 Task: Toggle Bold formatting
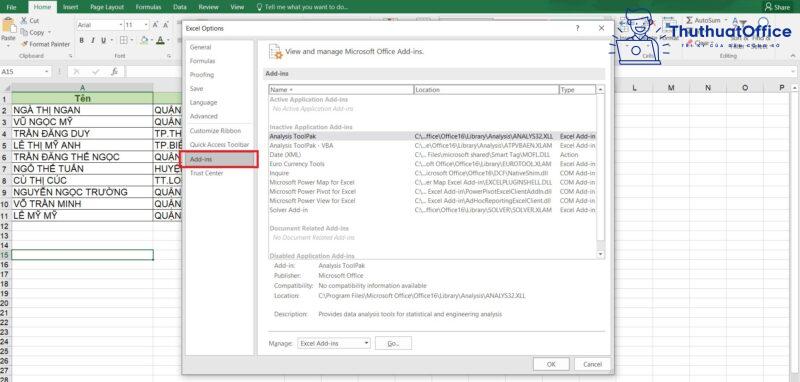tap(82, 40)
